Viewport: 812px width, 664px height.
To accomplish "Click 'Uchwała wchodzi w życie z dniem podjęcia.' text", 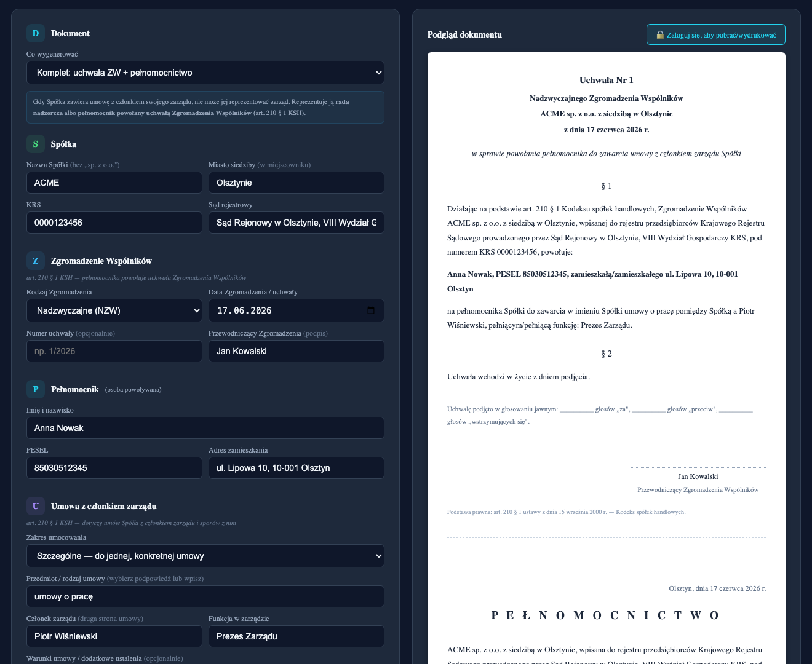I will pos(519,377).
